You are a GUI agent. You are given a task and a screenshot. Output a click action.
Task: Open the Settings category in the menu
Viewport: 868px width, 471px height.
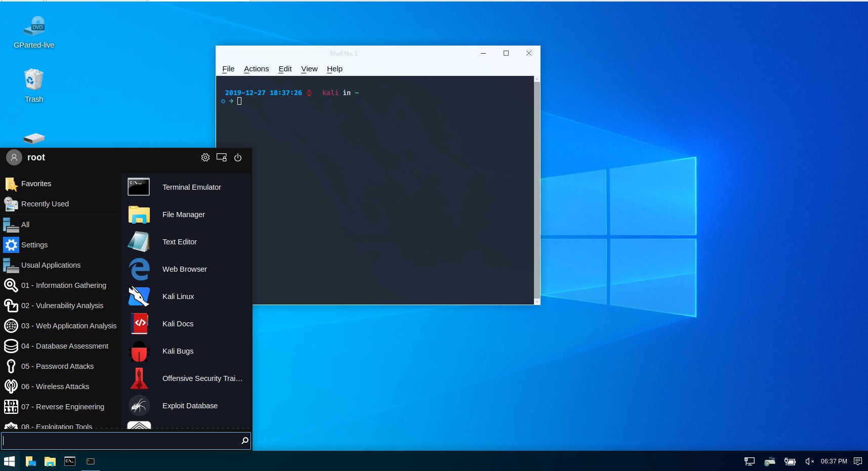coord(61,245)
